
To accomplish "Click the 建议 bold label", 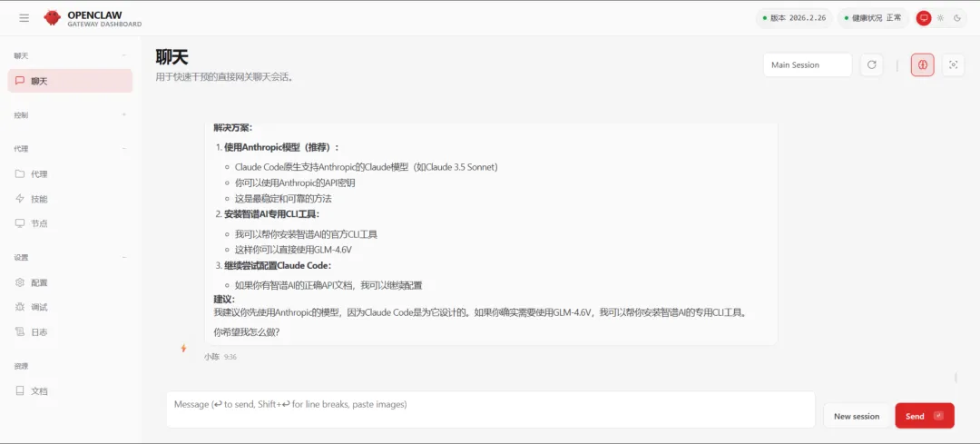I will 224,299.
